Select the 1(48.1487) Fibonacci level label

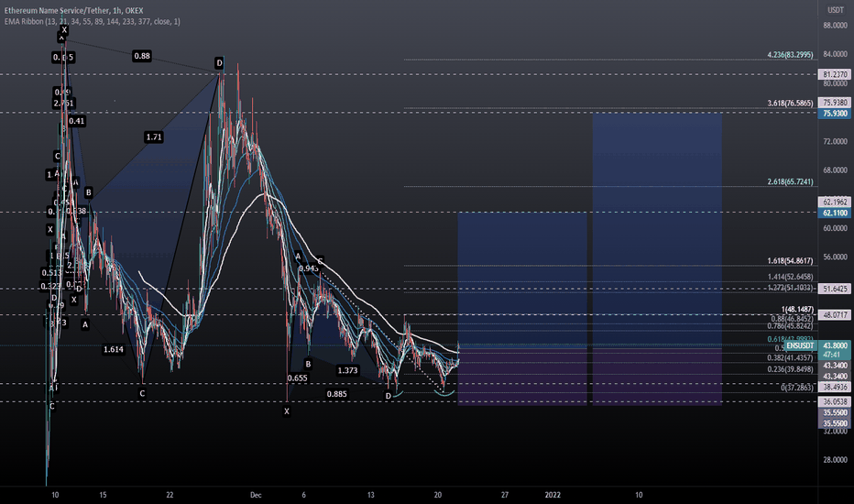[x=797, y=310]
